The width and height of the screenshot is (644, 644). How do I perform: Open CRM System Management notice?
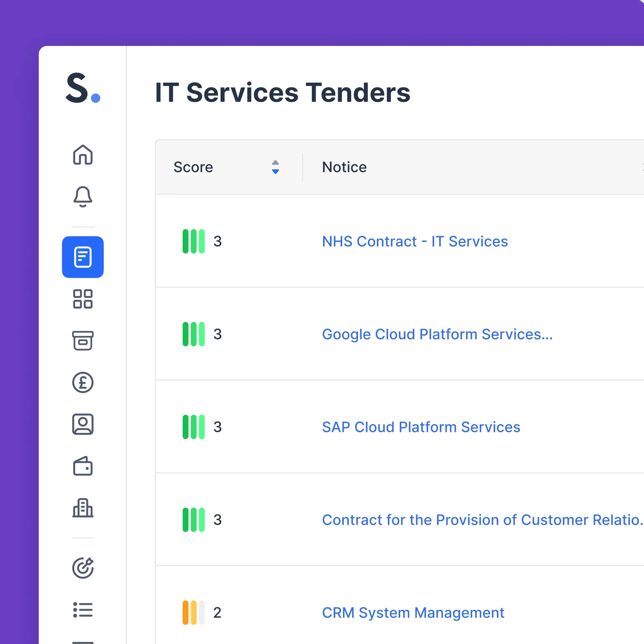click(x=413, y=613)
